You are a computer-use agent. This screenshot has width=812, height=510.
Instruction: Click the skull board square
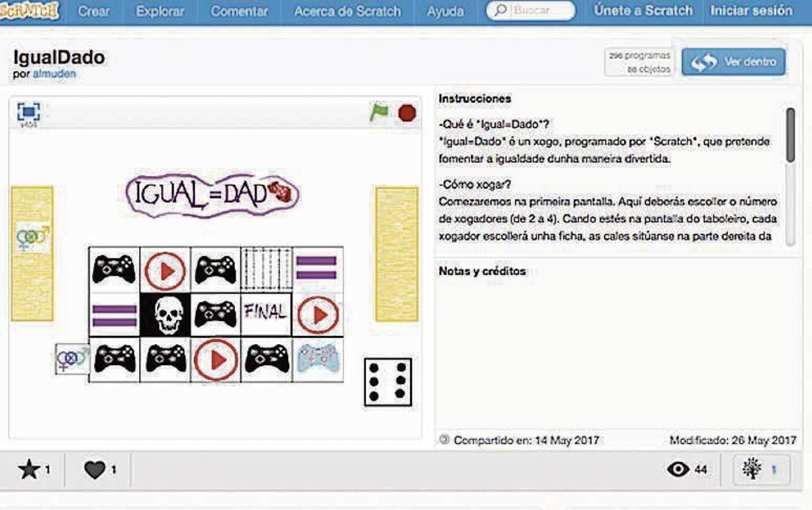coord(165,314)
